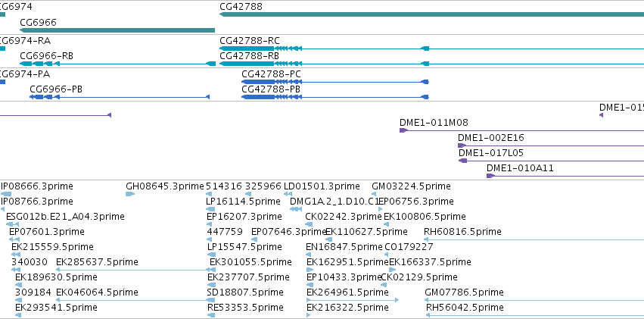Image resolution: width=644 pixels, height=319 pixels.
Task: Click the EK264961.5prime EST label
Action: pyautogui.click(x=347, y=292)
